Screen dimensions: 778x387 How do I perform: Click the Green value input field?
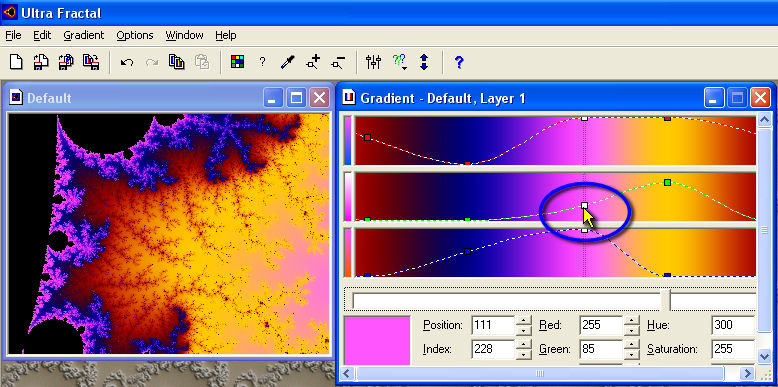[x=601, y=349]
